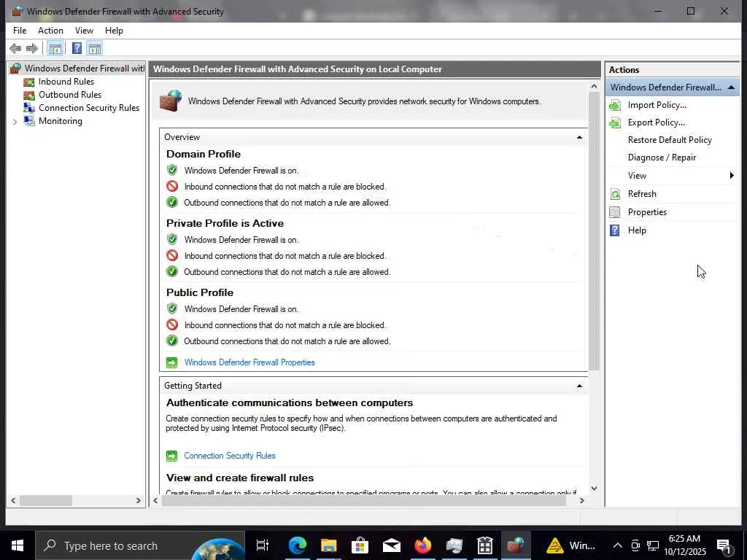747x560 pixels.
Task: Click the Domain Profile heading
Action: click(x=204, y=154)
